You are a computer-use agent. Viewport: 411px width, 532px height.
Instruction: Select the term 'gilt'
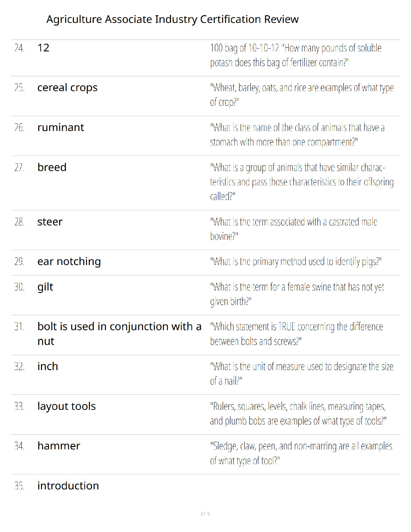45,287
